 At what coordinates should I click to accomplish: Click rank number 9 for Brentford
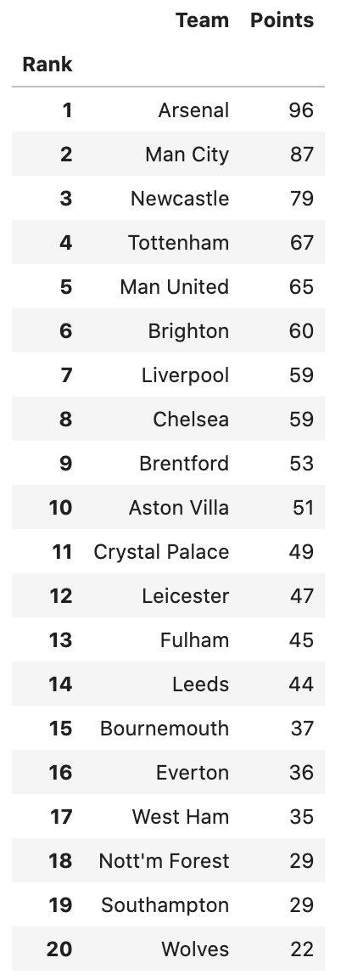(65, 463)
